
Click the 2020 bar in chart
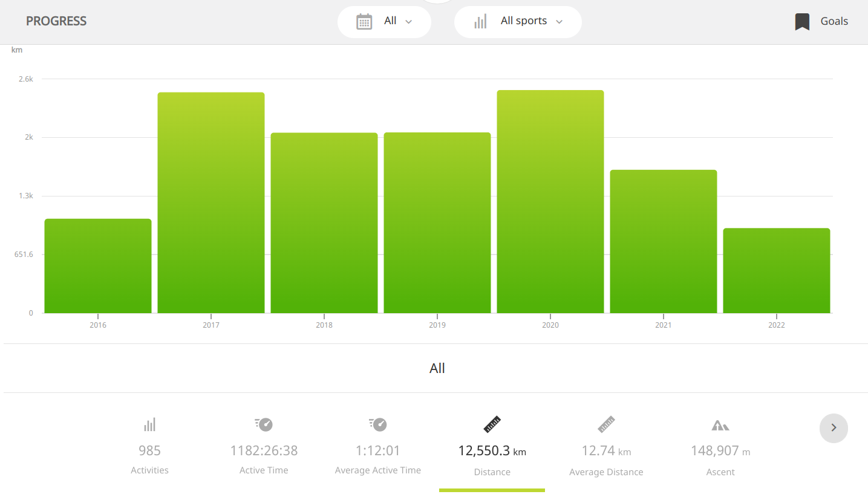pos(550,202)
